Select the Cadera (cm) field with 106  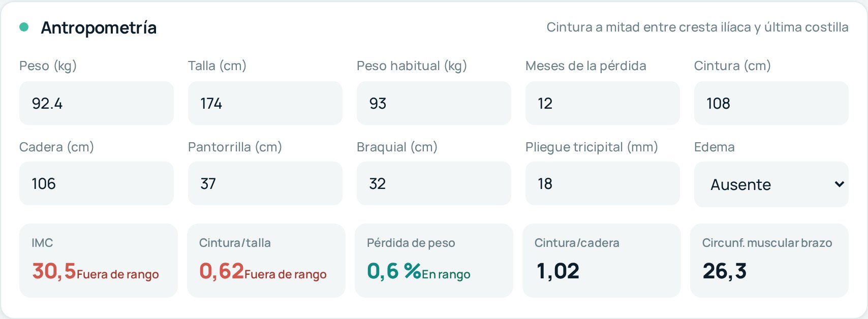click(x=97, y=183)
